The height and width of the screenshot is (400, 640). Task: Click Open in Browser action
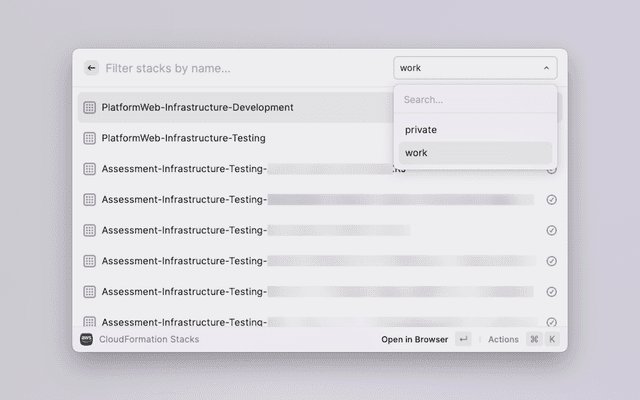point(414,339)
